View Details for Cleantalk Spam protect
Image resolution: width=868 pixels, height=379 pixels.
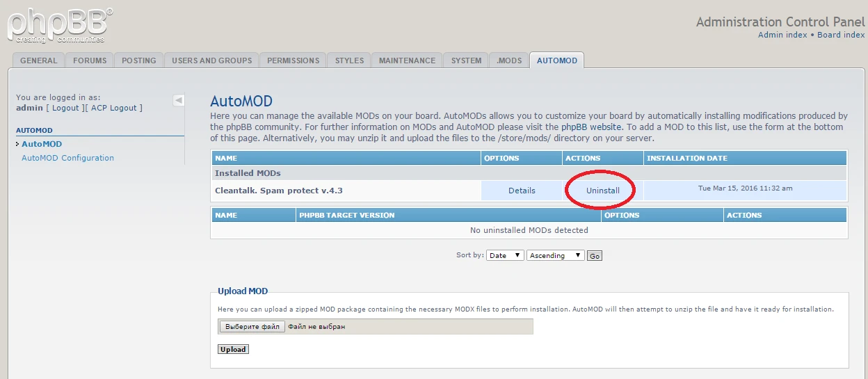pyautogui.click(x=522, y=191)
